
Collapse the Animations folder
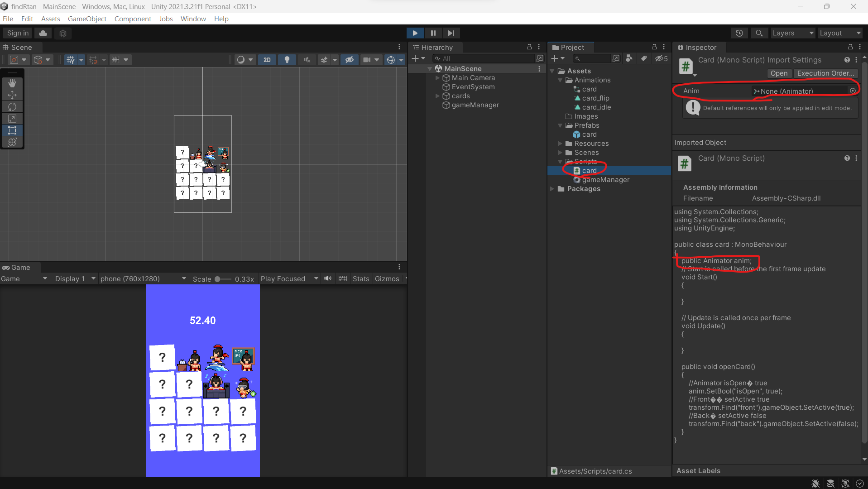point(561,80)
